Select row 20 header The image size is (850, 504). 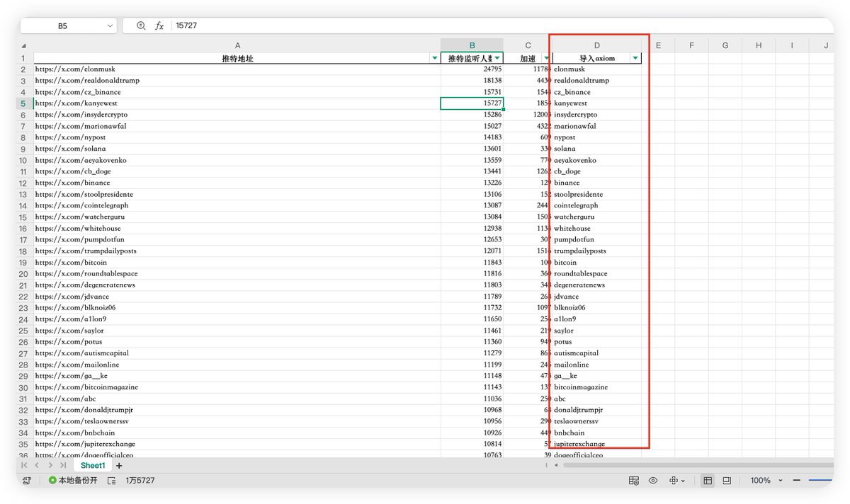coord(23,274)
